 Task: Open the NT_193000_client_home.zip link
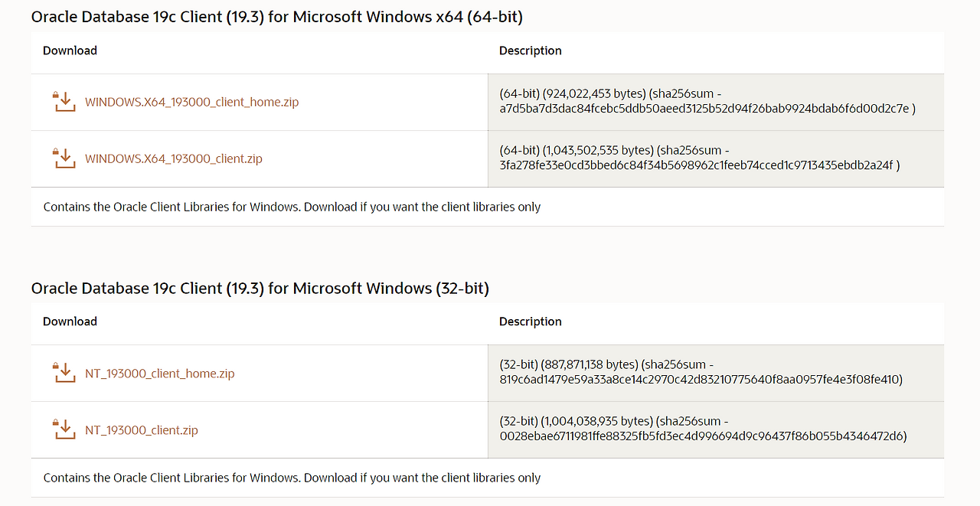(160, 374)
